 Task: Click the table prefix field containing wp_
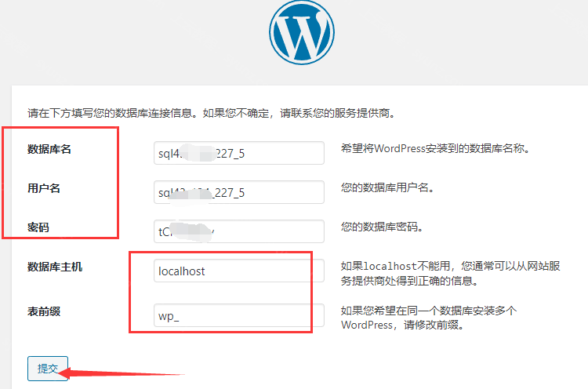(239, 315)
